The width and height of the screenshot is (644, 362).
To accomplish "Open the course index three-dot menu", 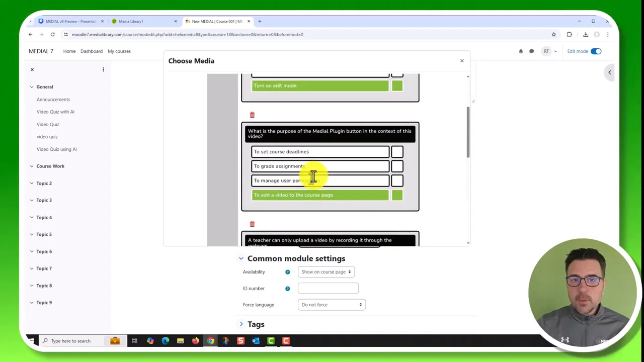I will (103, 69).
